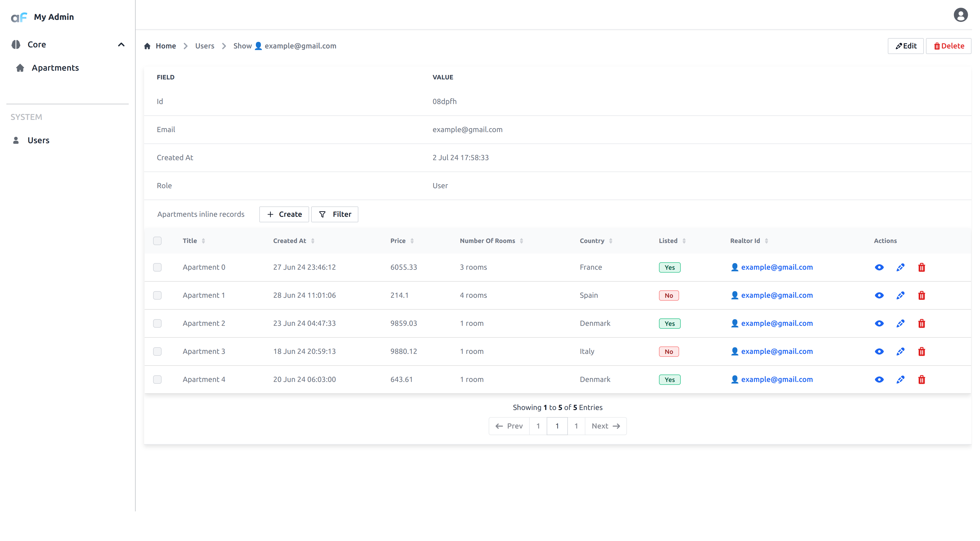980x541 pixels.
Task: Go to Home breadcrumb link
Action: point(166,46)
